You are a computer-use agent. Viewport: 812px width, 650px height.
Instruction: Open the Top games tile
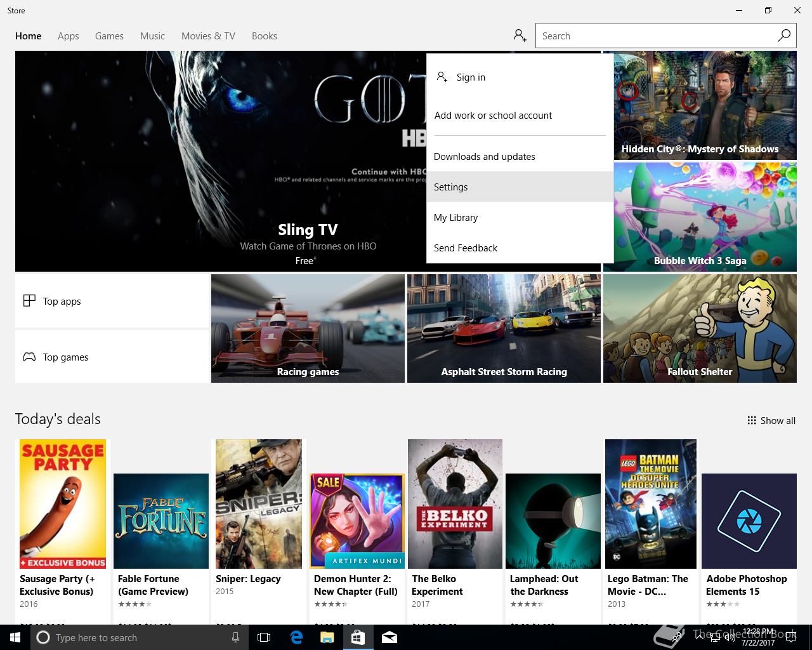point(112,357)
